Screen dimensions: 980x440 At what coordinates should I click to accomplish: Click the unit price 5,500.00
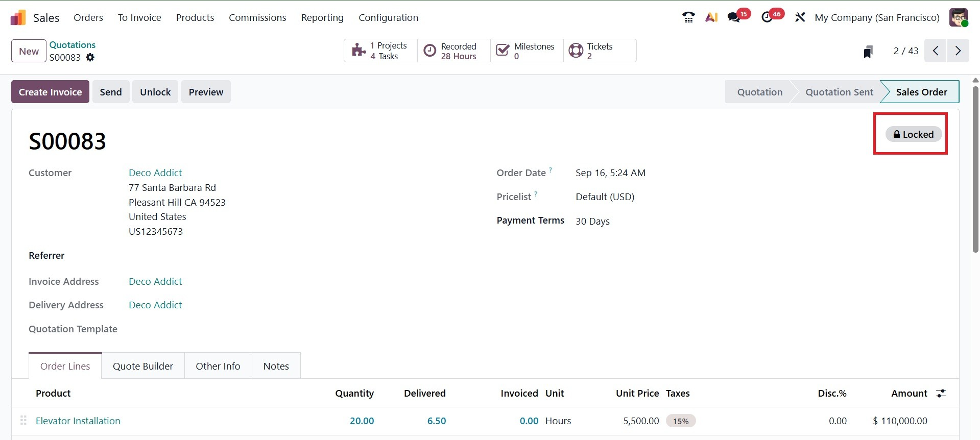tap(641, 421)
